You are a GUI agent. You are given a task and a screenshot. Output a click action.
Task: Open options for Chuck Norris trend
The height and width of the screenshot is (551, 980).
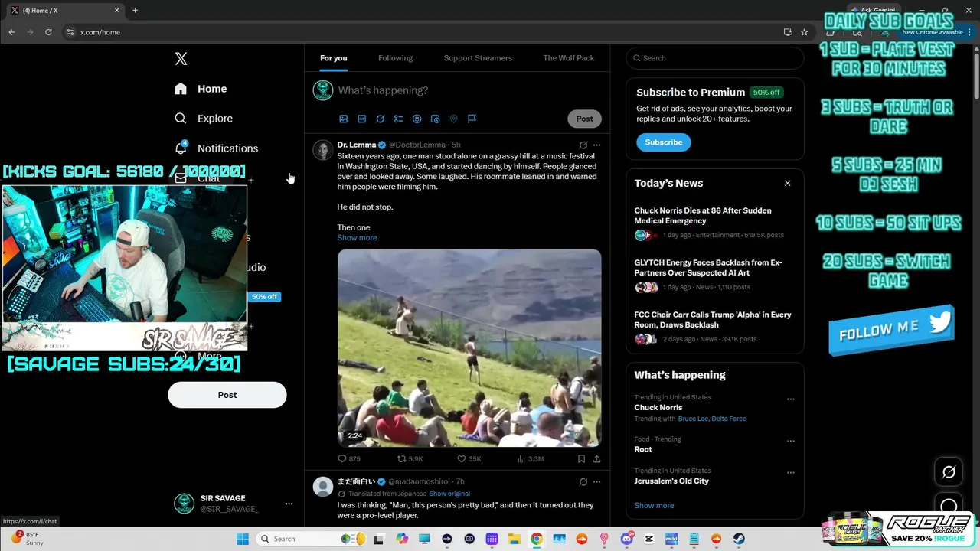(x=791, y=399)
